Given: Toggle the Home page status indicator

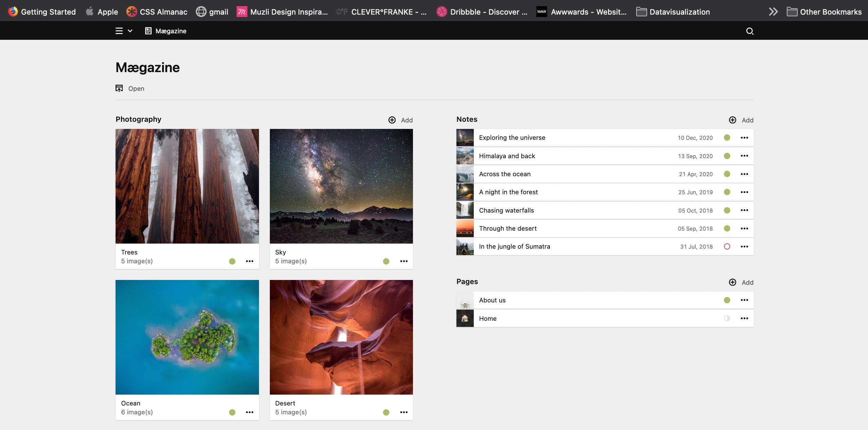Looking at the screenshot, I should tap(727, 318).
